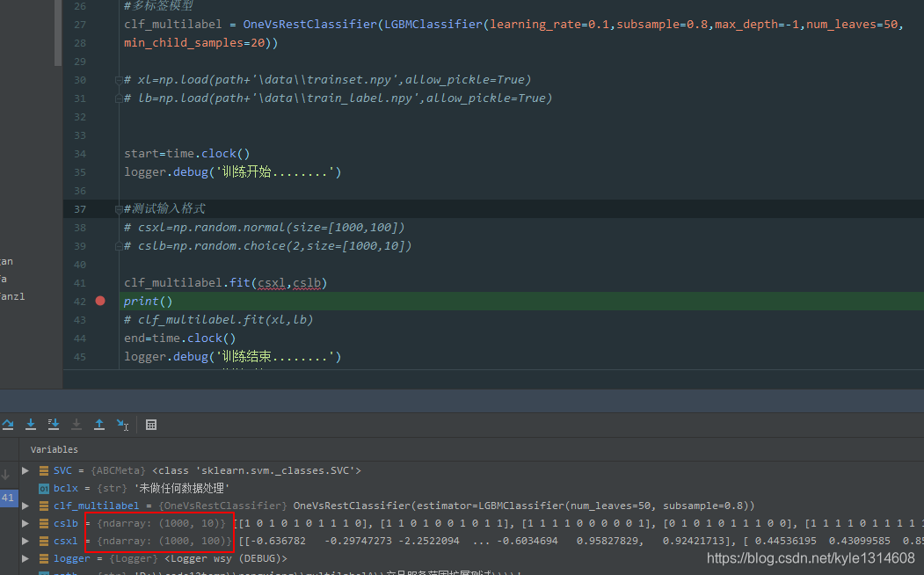The width and height of the screenshot is (924, 575).
Task: Click logger.debug('训练开始') on line 35
Action: pos(232,172)
